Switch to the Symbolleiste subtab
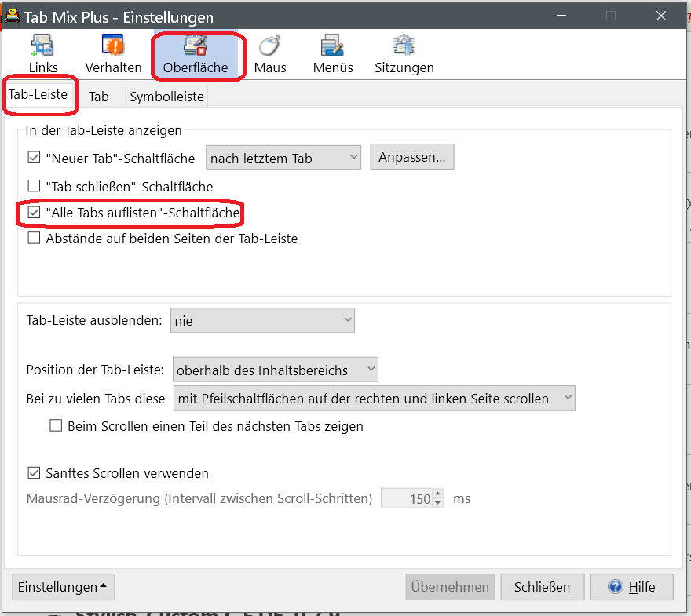 pyautogui.click(x=166, y=97)
